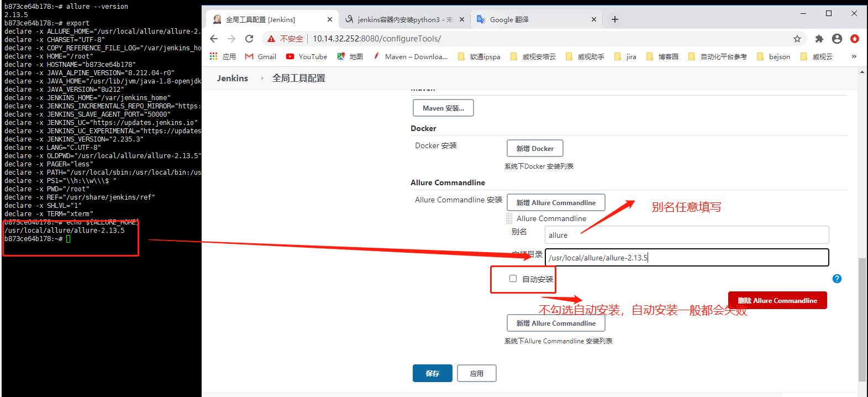
Task: Click the 系统下Docker 安装列表 text
Action: tap(539, 166)
